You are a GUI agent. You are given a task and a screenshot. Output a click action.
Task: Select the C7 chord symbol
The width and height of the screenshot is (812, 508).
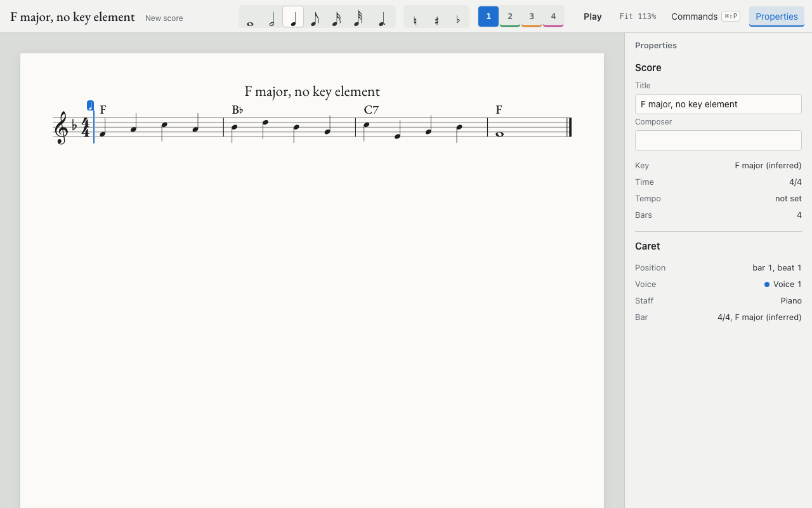(371, 110)
